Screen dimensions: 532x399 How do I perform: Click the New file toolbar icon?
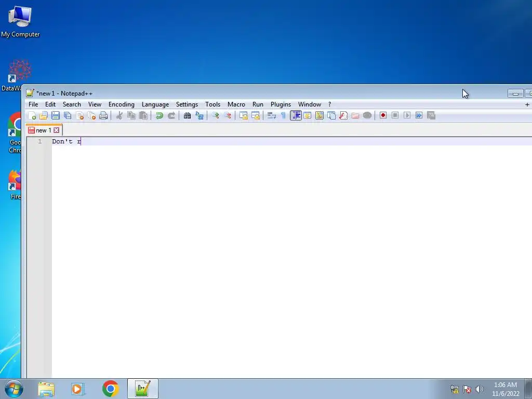click(32, 115)
